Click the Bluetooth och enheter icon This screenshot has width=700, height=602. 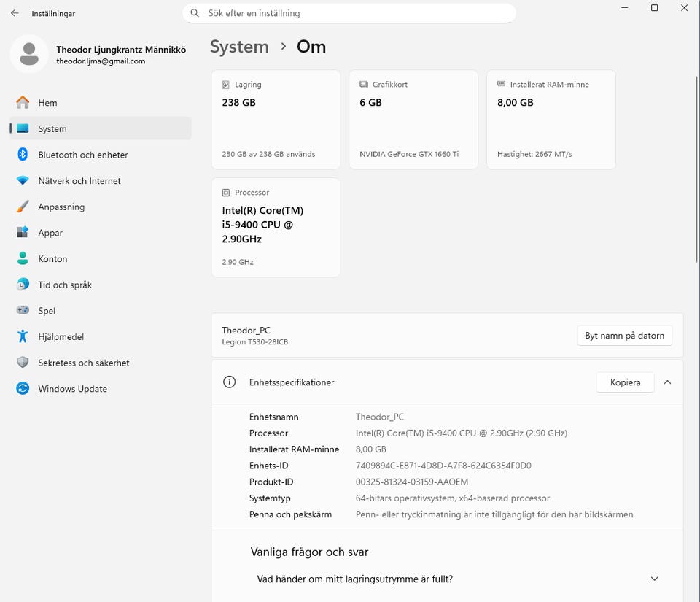pos(23,155)
